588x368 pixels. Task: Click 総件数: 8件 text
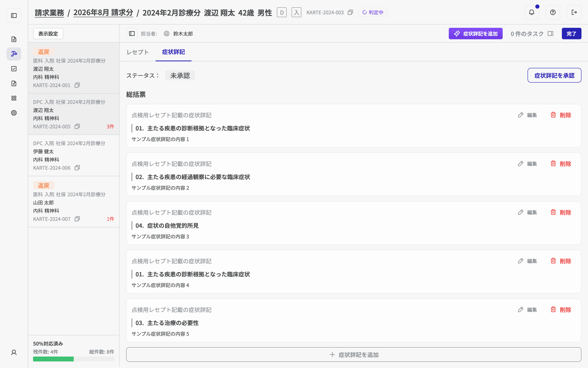point(101,352)
